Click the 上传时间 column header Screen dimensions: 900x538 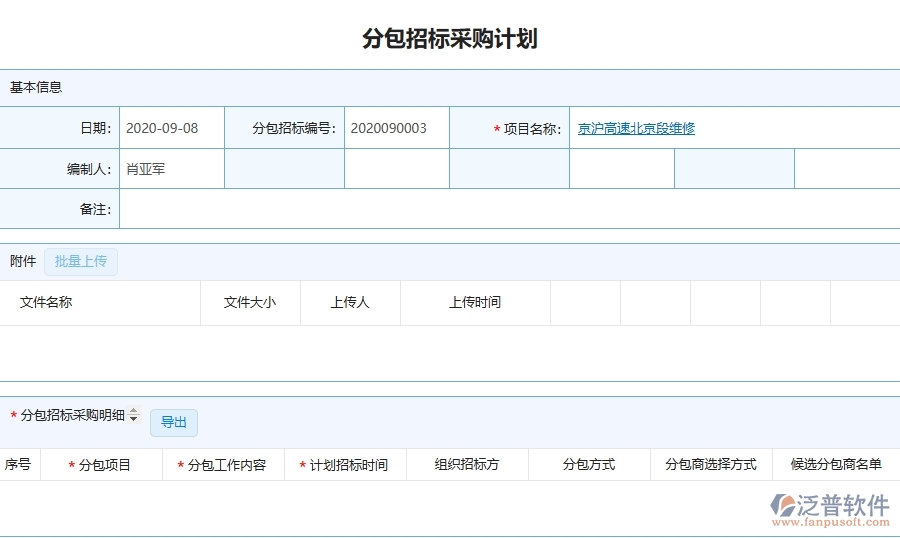coord(475,303)
